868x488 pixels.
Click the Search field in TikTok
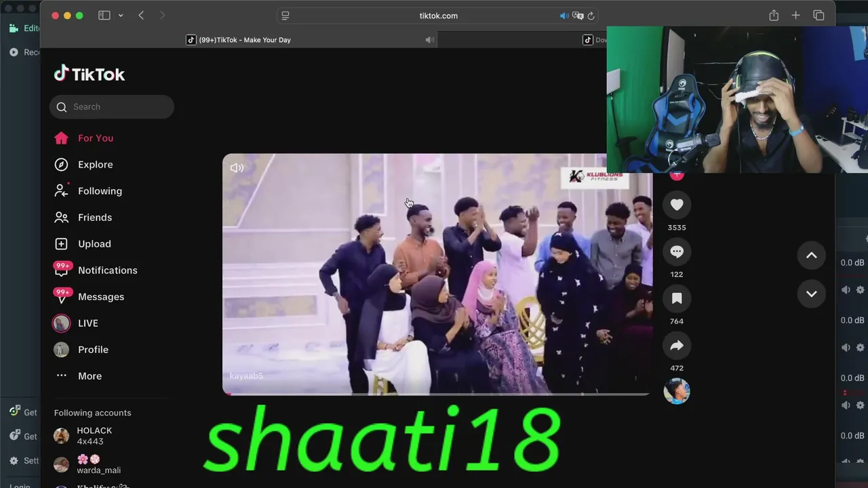(112, 106)
